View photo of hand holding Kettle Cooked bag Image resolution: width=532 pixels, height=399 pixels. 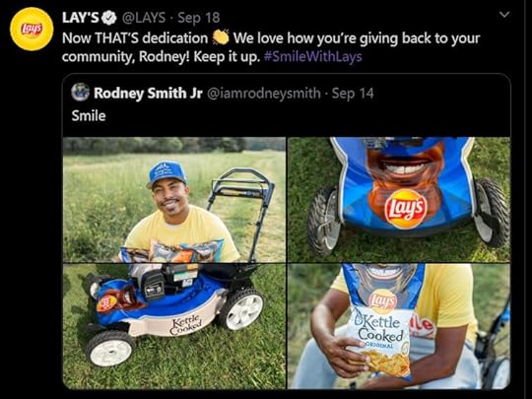(399, 326)
